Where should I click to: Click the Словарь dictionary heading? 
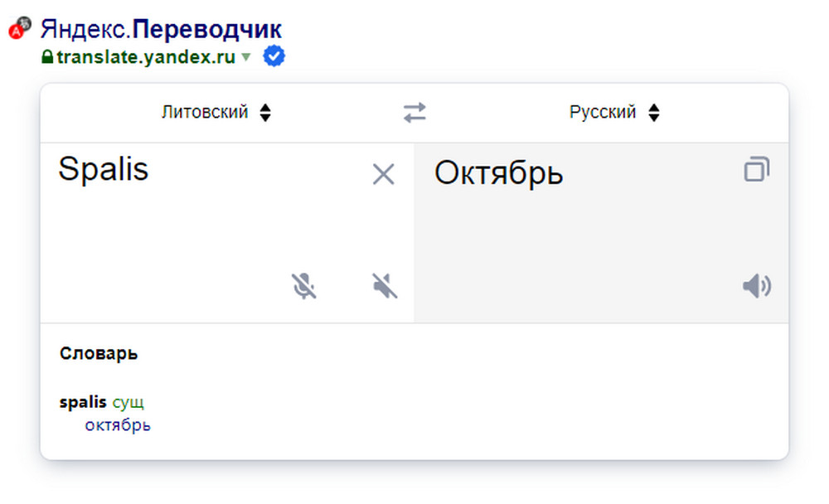click(99, 354)
